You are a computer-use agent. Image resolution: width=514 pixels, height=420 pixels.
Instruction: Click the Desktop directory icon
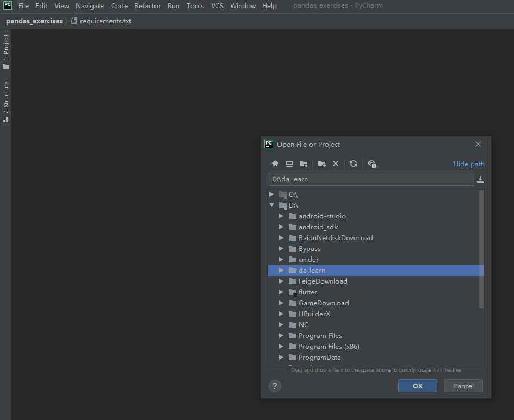pyautogui.click(x=289, y=164)
